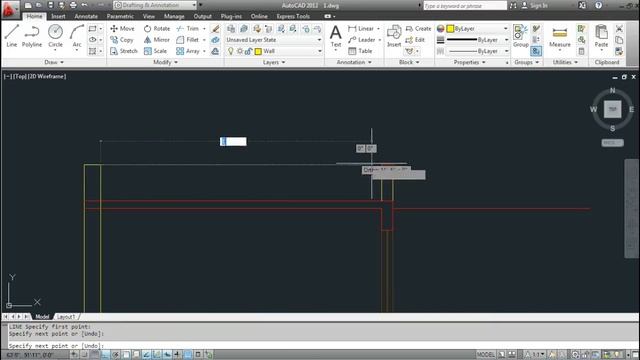Click the search keyword input field
The height and width of the screenshot is (360, 640).
point(465,5)
